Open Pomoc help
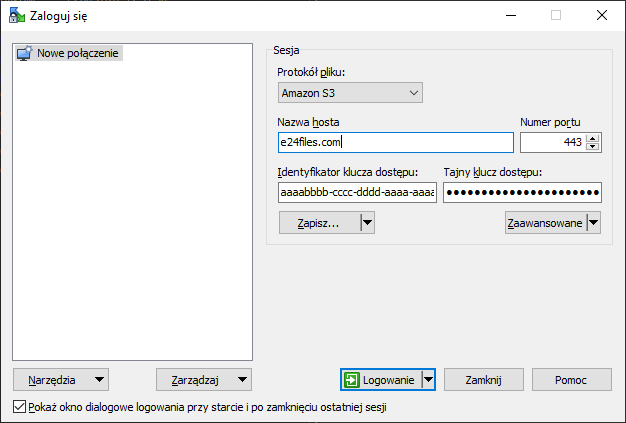The image size is (626, 423). coord(570,379)
